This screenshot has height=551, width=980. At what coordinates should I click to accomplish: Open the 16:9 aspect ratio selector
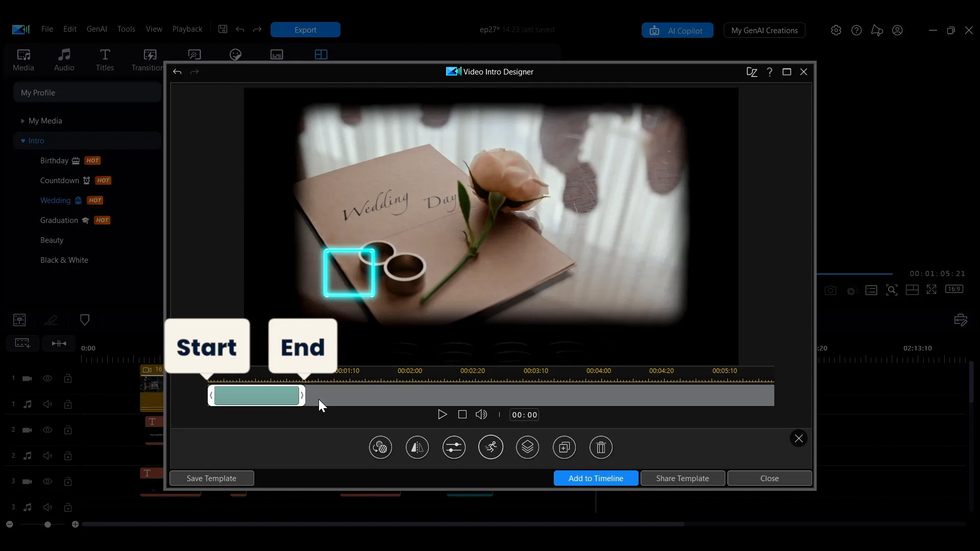(x=953, y=289)
